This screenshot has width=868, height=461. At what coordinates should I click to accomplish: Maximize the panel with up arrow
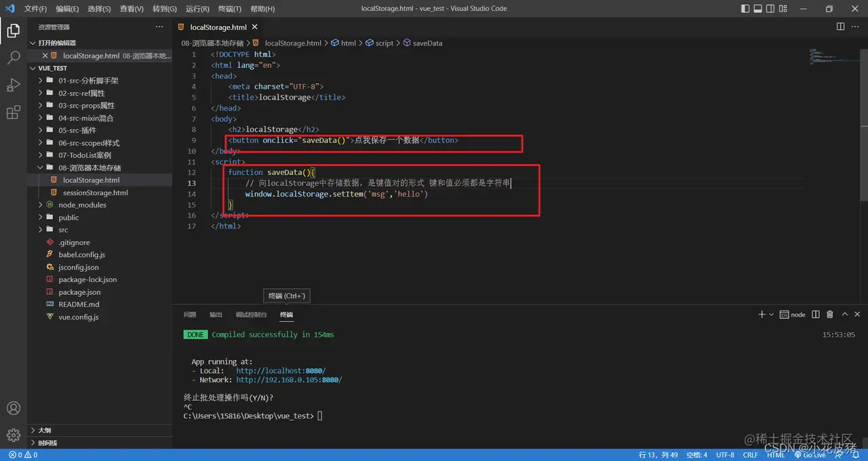click(844, 315)
